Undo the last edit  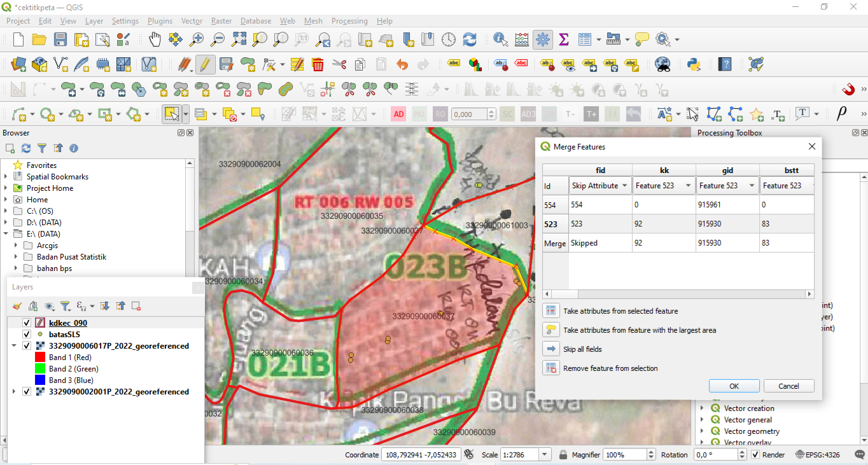pyautogui.click(x=402, y=64)
